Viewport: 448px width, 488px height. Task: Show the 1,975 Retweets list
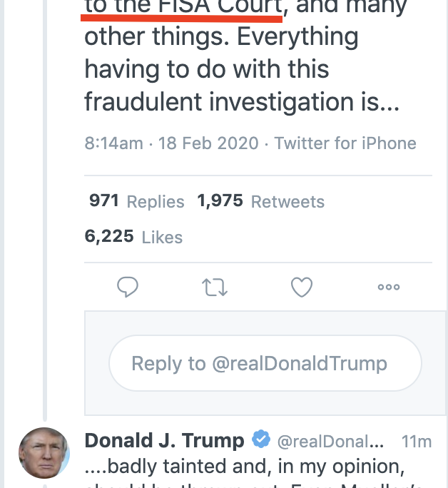(260, 201)
